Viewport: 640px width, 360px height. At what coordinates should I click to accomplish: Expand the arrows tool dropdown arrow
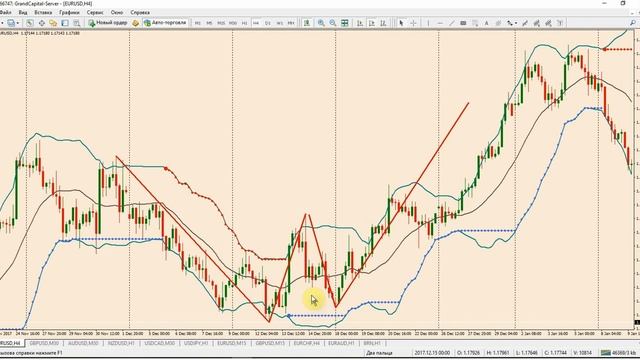coord(516,23)
